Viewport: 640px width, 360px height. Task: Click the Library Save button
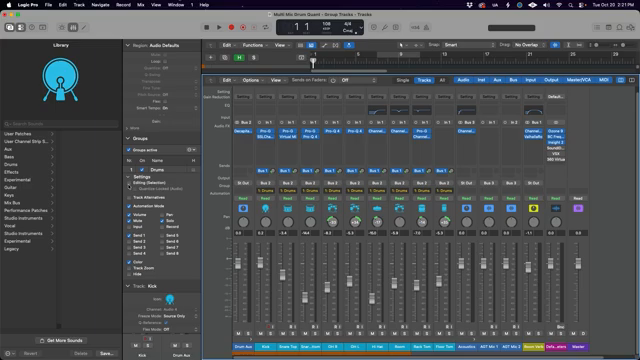point(107,353)
